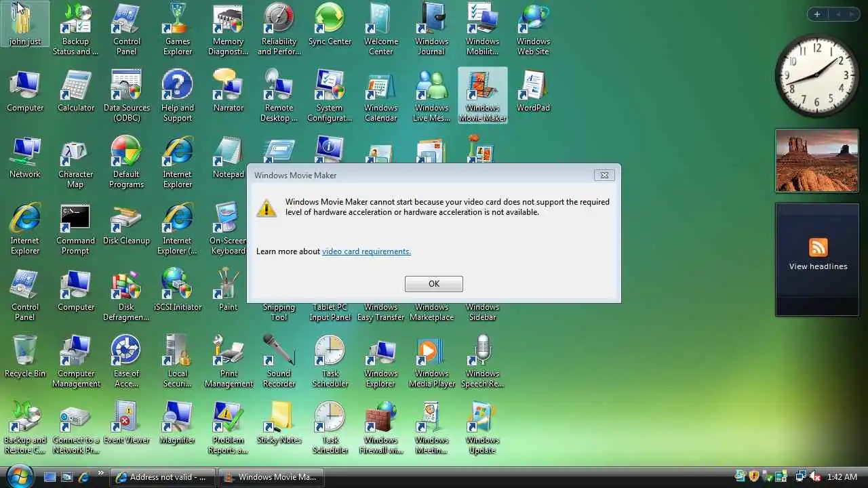Select the Windows Mobility Center icon
Viewport: 868px width, 488px height.
482,29
